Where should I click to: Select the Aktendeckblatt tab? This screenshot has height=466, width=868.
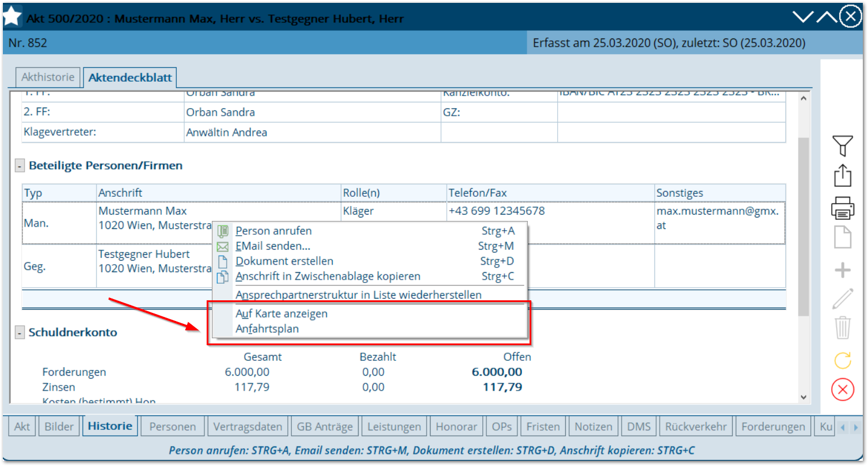pyautogui.click(x=130, y=78)
